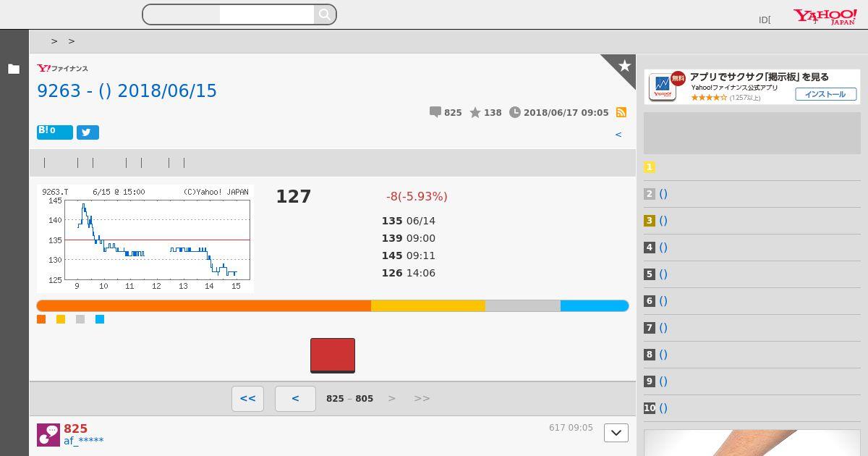
Task: Click the yellow rank 1 badge
Action: (650, 167)
